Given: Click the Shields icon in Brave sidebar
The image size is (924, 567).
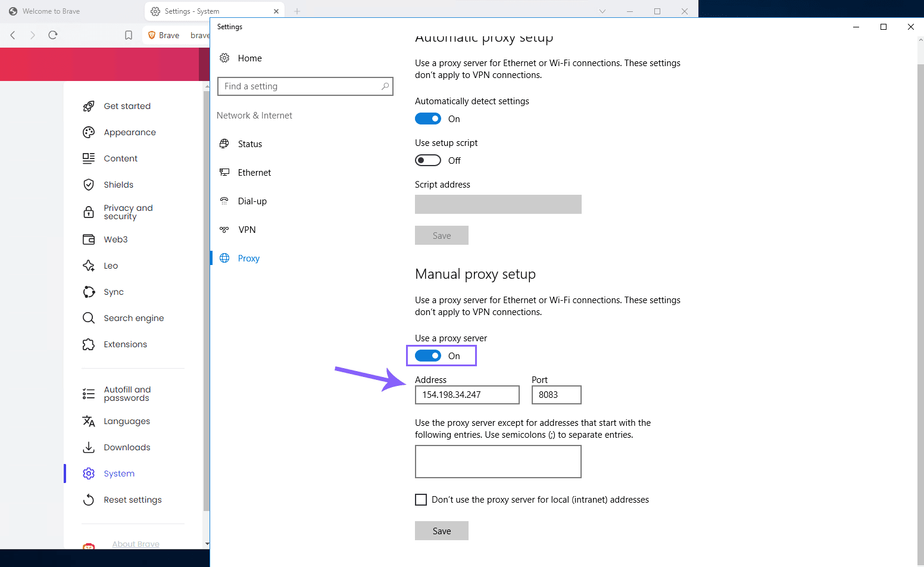Looking at the screenshot, I should [x=89, y=185].
